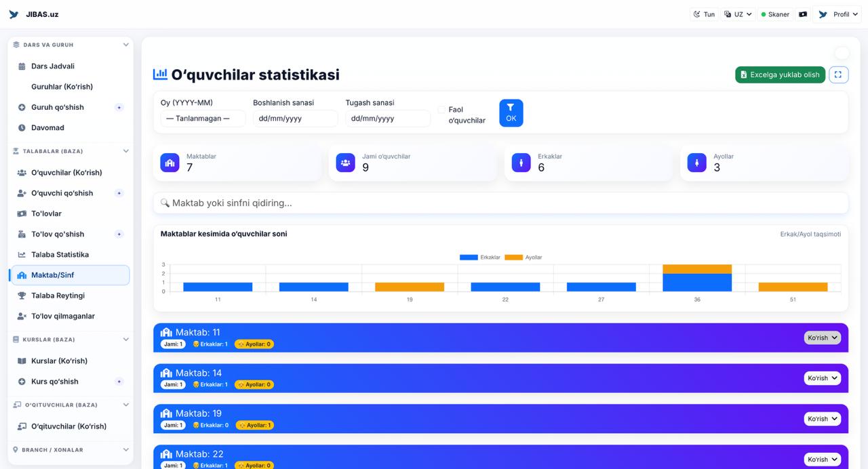The image size is (868, 469).
Task: Enable the Faol o'quvchilar checkbox
Action: pos(441,110)
